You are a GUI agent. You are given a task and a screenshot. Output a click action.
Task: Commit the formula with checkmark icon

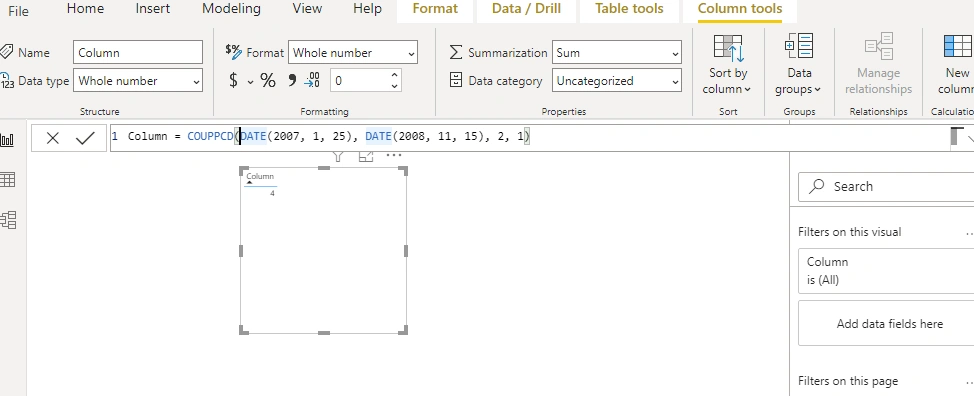85,138
